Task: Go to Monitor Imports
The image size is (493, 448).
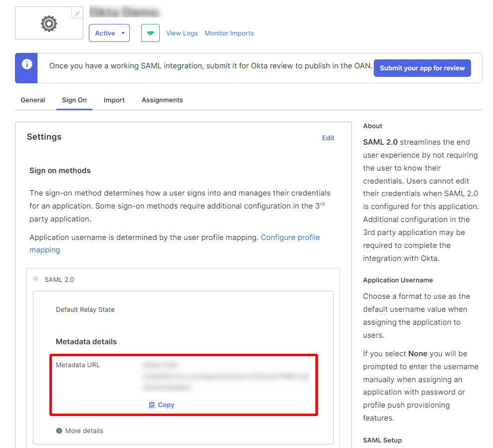Action: pyautogui.click(x=229, y=33)
